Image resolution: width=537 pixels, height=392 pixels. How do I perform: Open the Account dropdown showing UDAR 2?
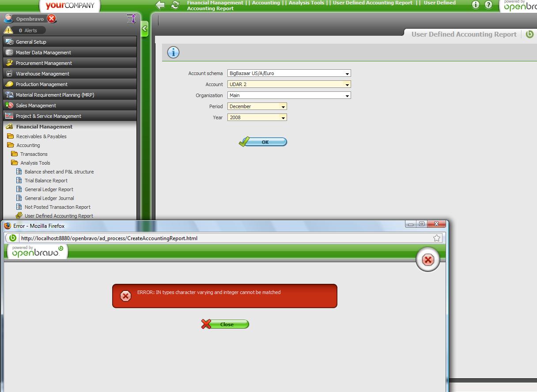(289, 84)
